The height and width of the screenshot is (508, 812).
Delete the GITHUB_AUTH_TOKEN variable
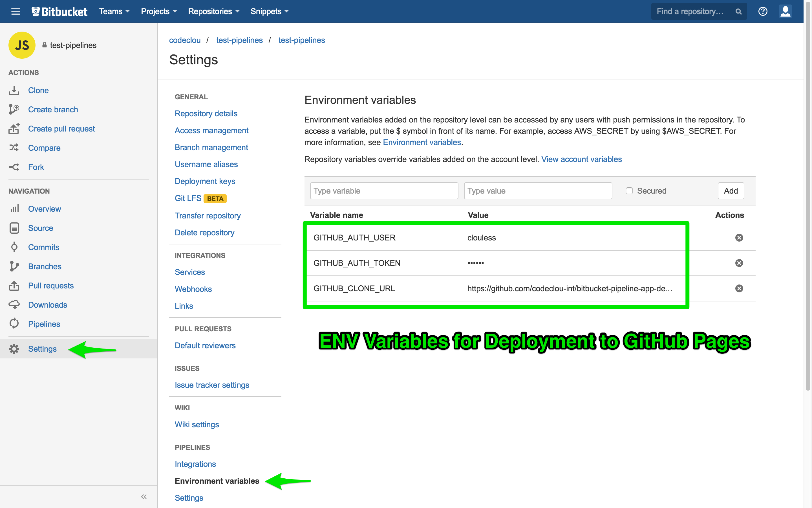(739, 263)
